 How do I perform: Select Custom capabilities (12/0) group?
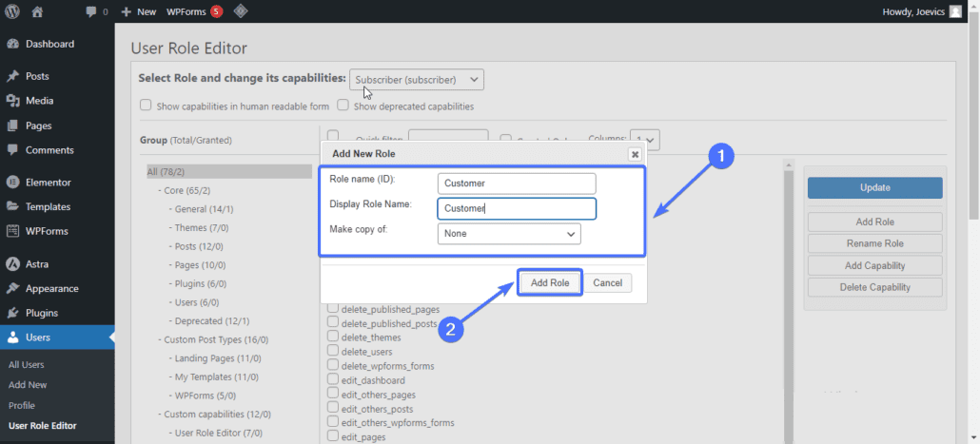pyautogui.click(x=216, y=414)
